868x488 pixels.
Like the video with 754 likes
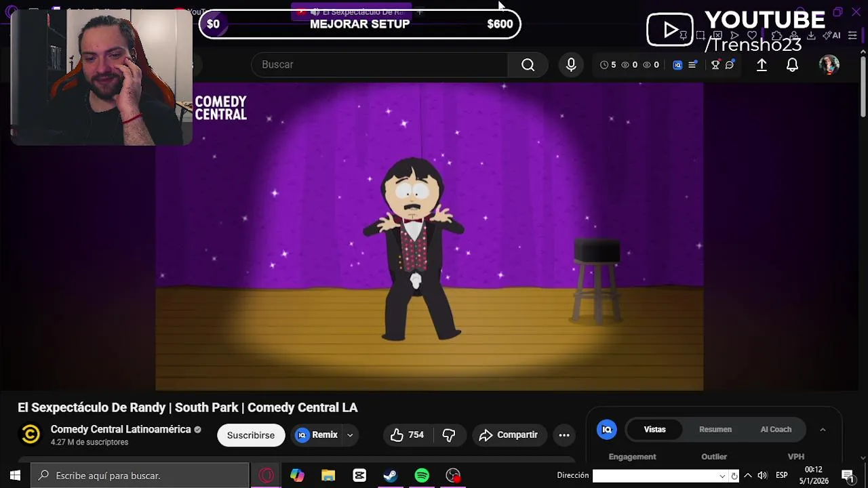(x=407, y=435)
